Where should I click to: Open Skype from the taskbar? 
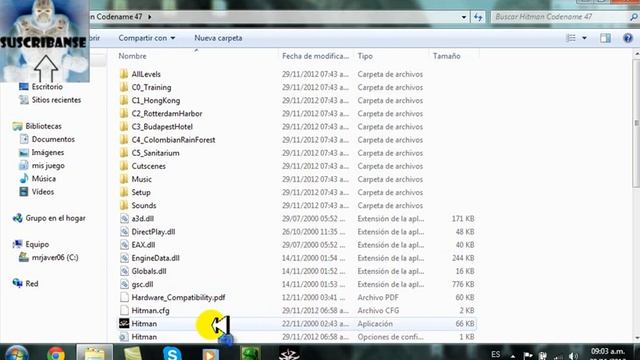click(172, 353)
